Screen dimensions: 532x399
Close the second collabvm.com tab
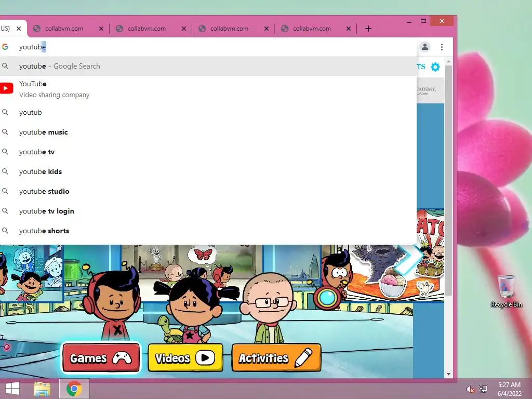point(184,29)
